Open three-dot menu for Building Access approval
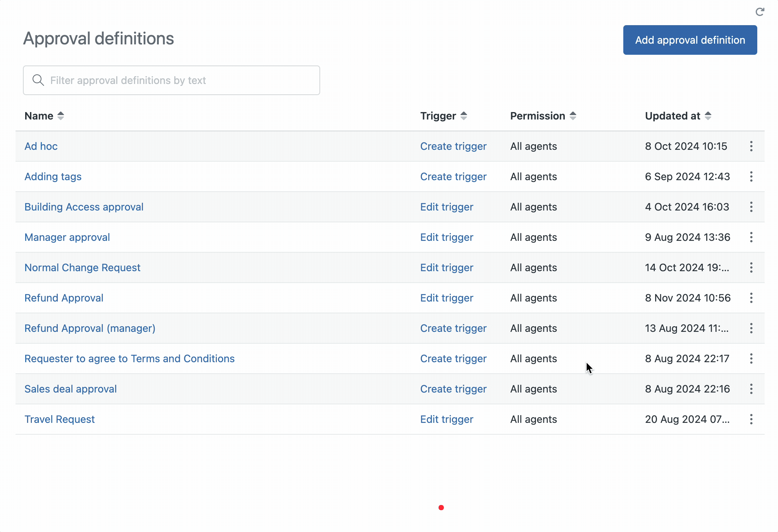Image resolution: width=778 pixels, height=532 pixels. coord(751,207)
